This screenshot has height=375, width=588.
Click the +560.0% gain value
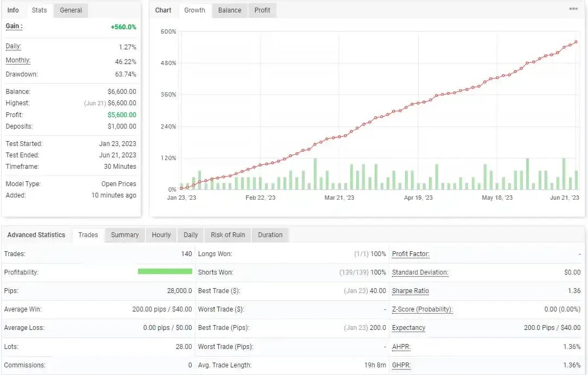click(x=123, y=27)
